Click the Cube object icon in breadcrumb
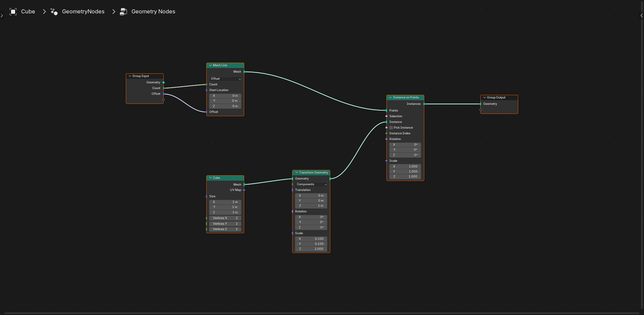The image size is (644, 315). 13,12
